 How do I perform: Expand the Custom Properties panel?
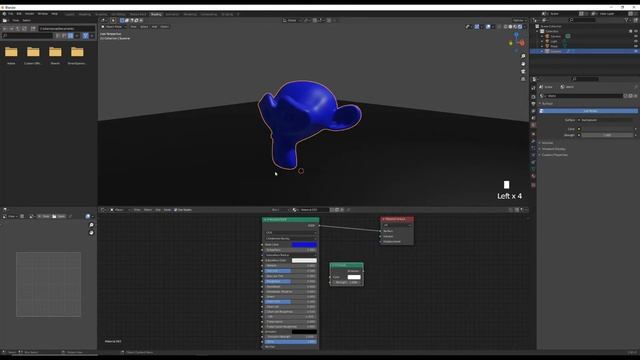point(553,155)
